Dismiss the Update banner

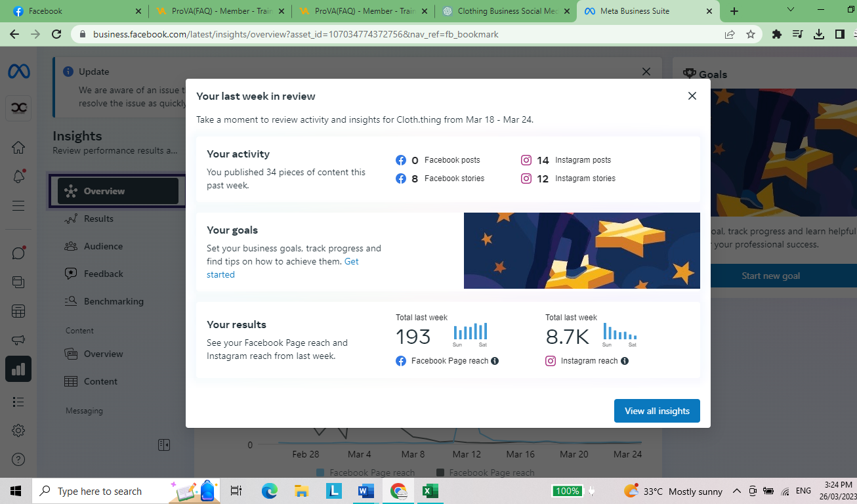click(x=646, y=72)
